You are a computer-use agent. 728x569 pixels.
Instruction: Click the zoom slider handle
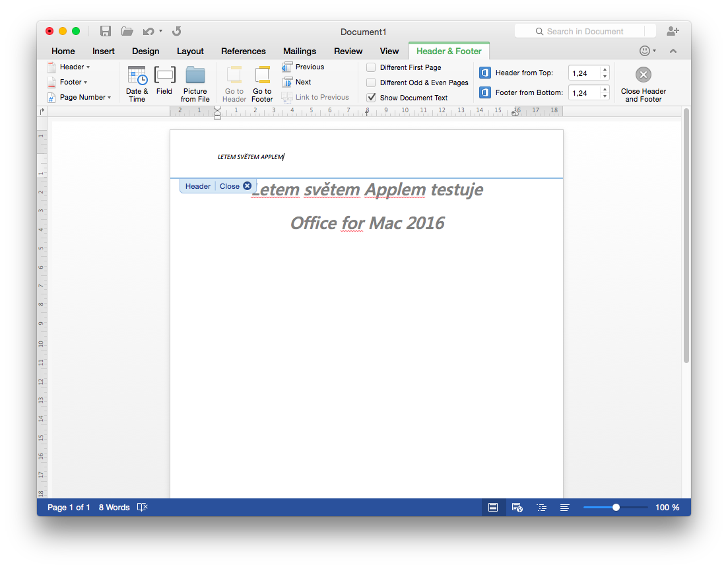[x=616, y=508]
